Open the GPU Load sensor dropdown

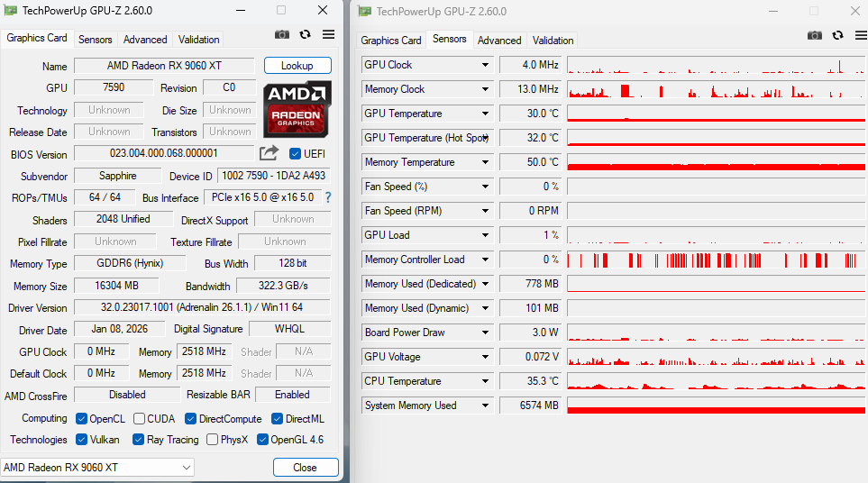pos(485,235)
